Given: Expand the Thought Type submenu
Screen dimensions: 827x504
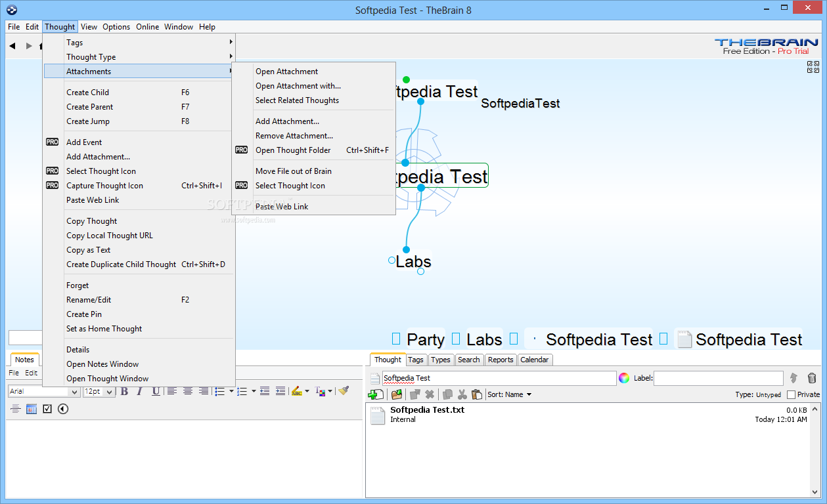Looking at the screenshot, I should [139, 57].
